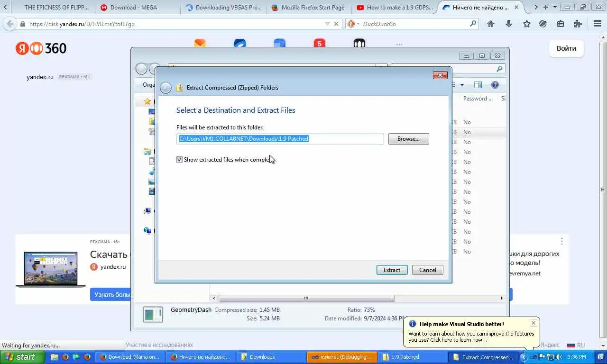607x364 pixels.
Task: Open the ad options three-dot menu
Action: [561, 241]
